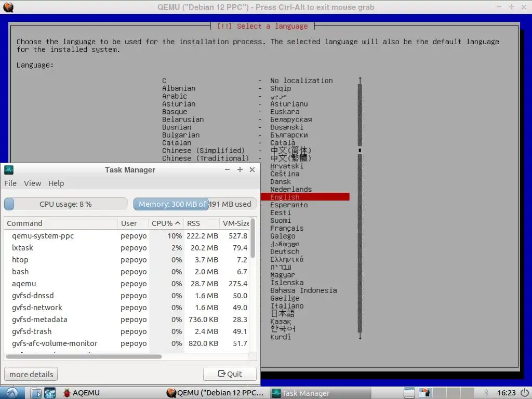Screen dimensions: 532x399
Task: Choose Deutsch in the language list
Action: 285,252
